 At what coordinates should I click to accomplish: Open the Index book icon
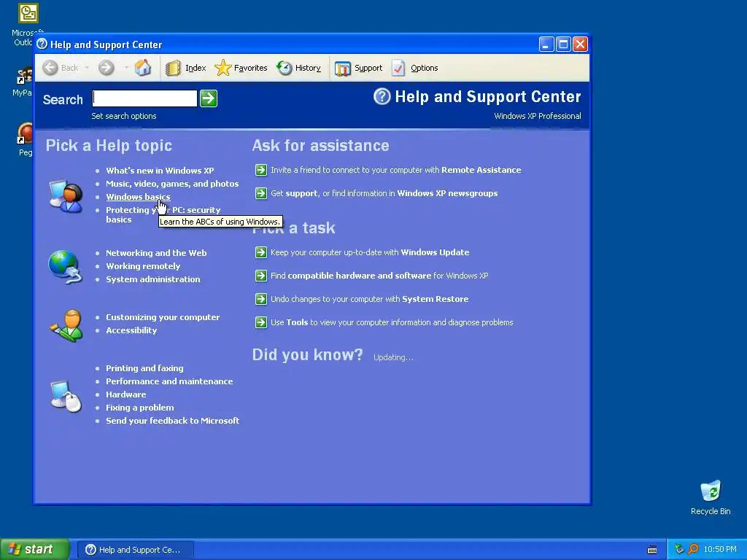click(x=185, y=68)
